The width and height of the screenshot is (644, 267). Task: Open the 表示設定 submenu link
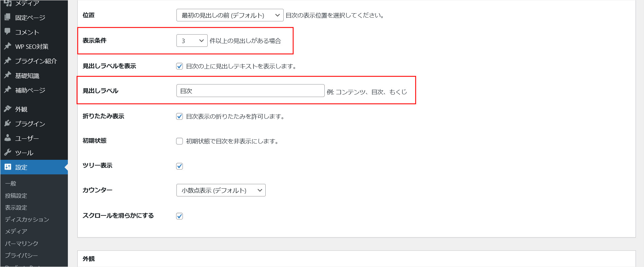(16, 208)
